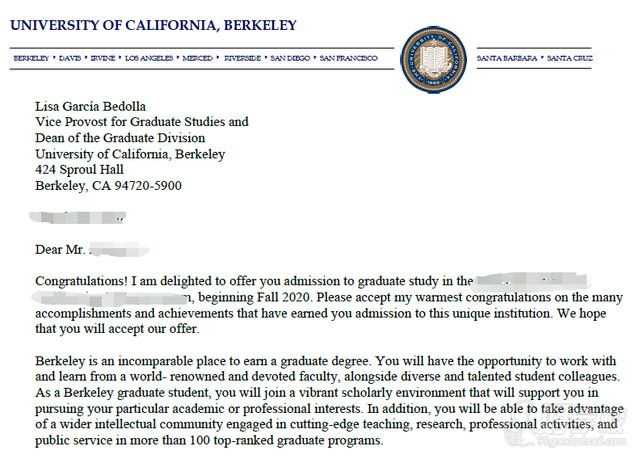Click the "Vice Provost for Graduate Studies" line
This screenshot has width=640, height=459.
142,122
